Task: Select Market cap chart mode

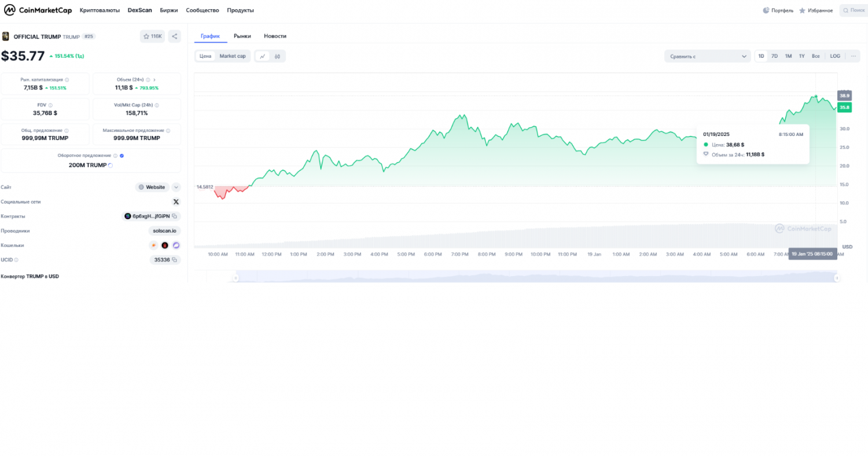Action: coord(233,56)
